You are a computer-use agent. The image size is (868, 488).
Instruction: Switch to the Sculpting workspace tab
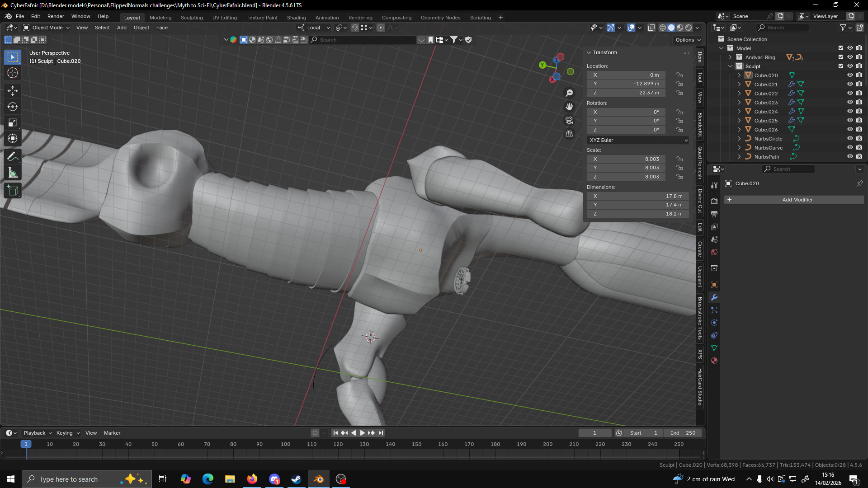tap(192, 18)
